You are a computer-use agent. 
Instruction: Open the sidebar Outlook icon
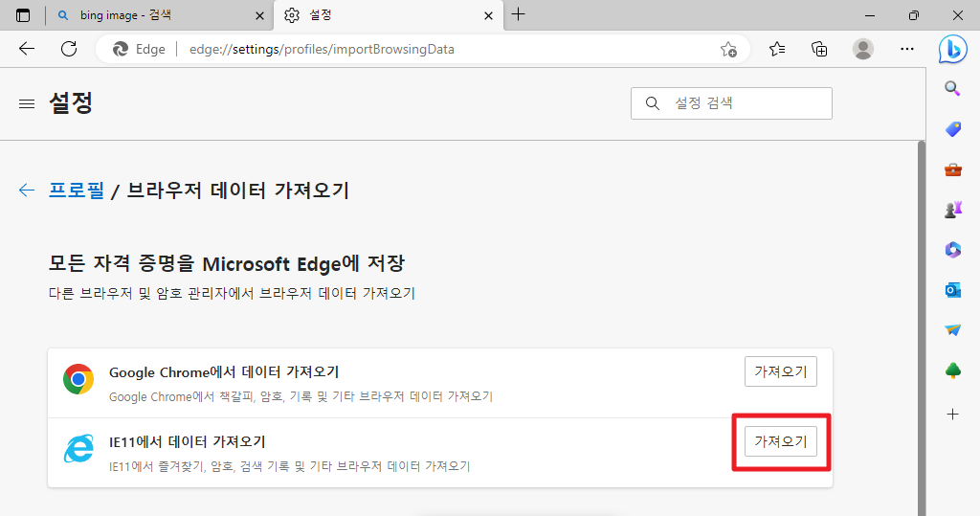click(x=952, y=290)
